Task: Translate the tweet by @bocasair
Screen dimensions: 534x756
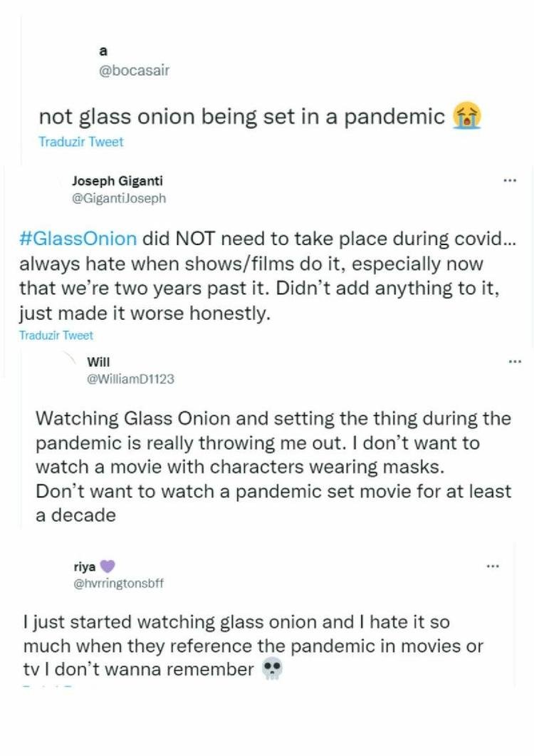Action: tap(80, 142)
